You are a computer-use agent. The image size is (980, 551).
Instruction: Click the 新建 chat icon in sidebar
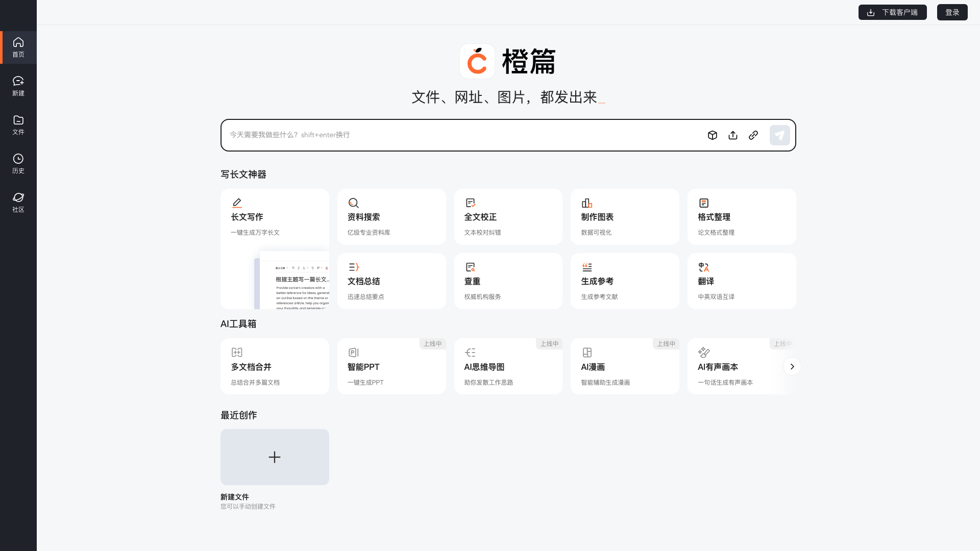pyautogui.click(x=18, y=81)
